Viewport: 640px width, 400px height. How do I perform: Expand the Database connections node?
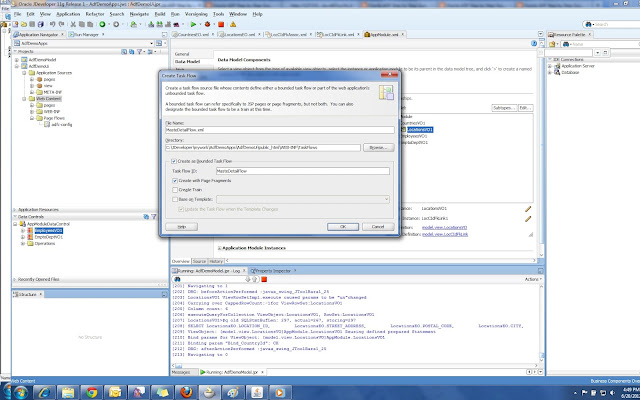coord(550,73)
